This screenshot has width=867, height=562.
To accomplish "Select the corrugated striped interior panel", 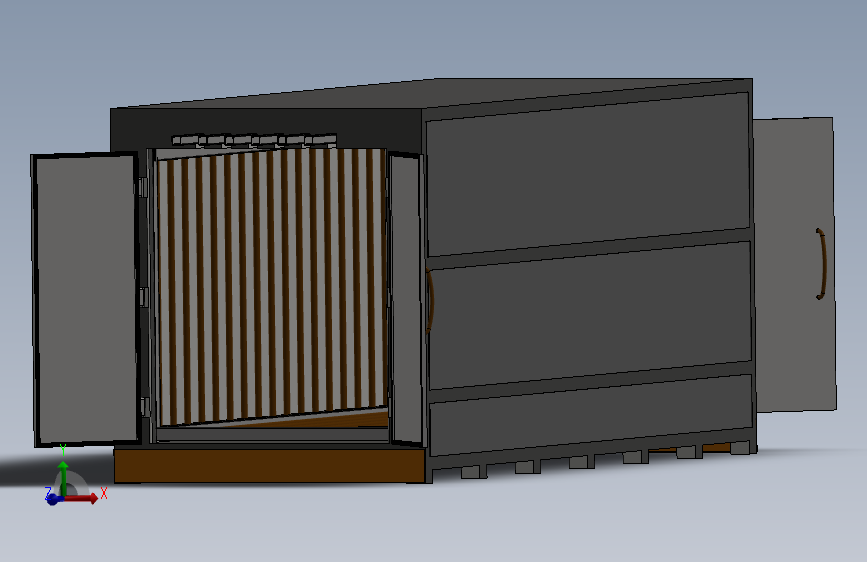I will click(x=272, y=287).
